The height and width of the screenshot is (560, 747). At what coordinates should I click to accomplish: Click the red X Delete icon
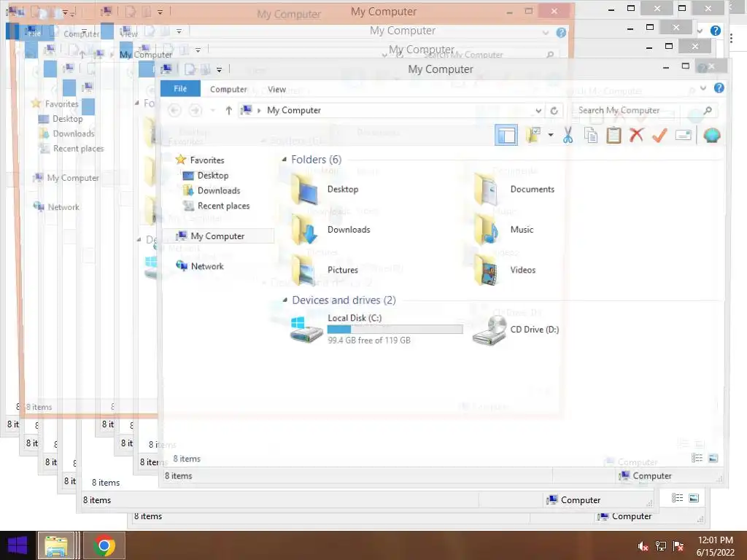click(636, 135)
